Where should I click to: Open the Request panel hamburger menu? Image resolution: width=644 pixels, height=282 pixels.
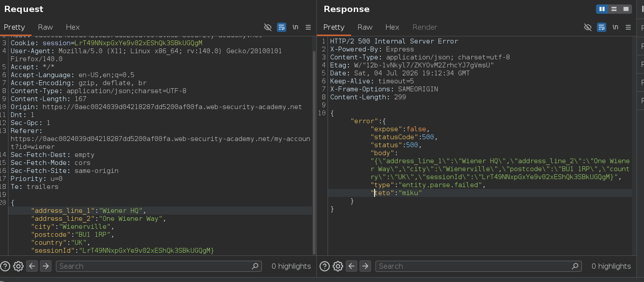(x=308, y=27)
